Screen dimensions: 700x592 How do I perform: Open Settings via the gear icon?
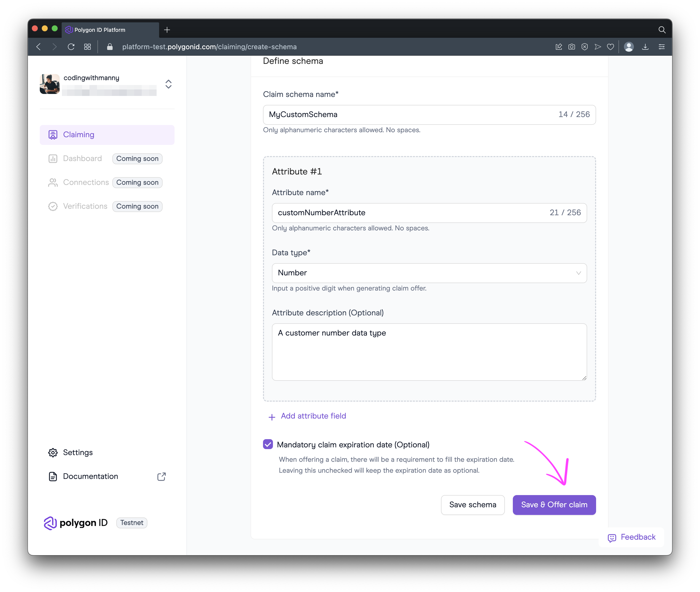click(53, 452)
